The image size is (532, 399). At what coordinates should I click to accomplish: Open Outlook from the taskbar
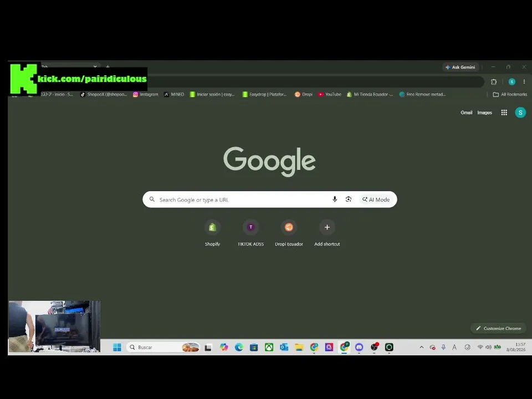click(284, 347)
